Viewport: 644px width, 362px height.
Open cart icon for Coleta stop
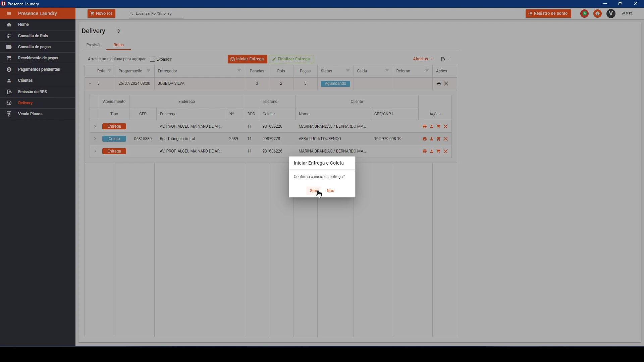pyautogui.click(x=439, y=139)
